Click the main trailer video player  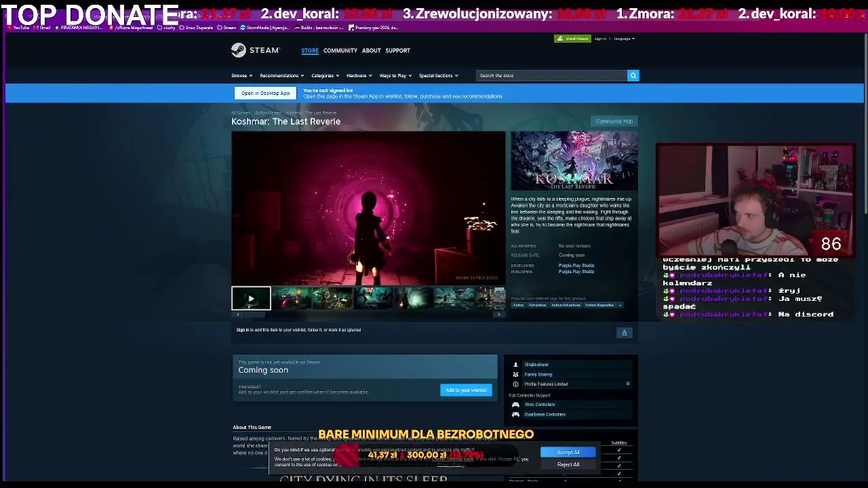tap(368, 208)
